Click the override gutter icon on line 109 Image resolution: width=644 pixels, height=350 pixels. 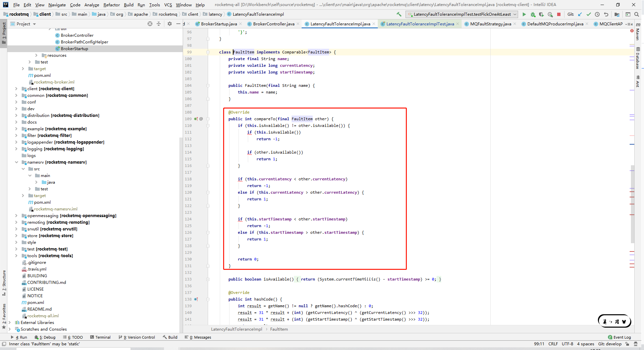(196, 119)
